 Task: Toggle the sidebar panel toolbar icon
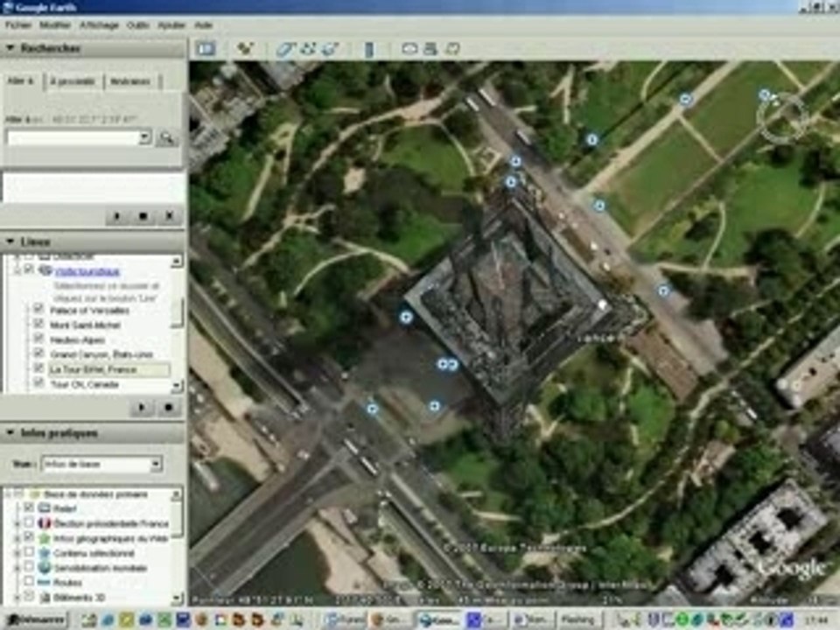tap(206, 49)
